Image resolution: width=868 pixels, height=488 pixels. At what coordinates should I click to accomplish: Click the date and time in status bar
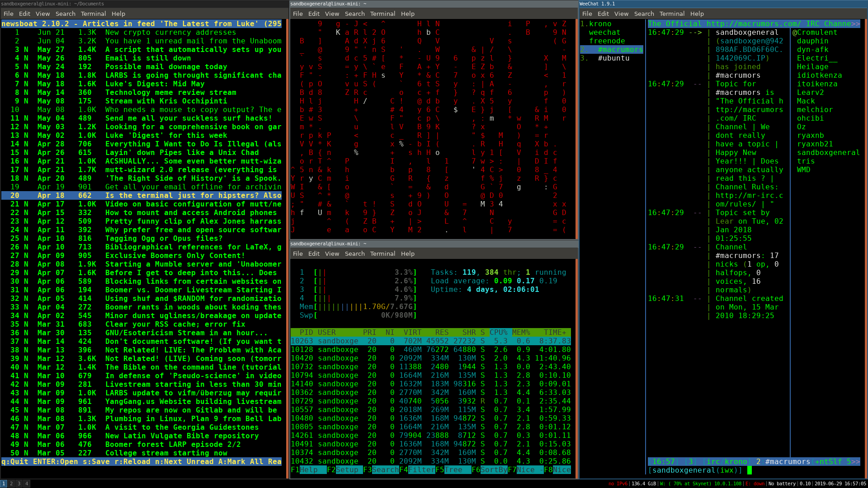pyautogui.click(x=840, y=483)
